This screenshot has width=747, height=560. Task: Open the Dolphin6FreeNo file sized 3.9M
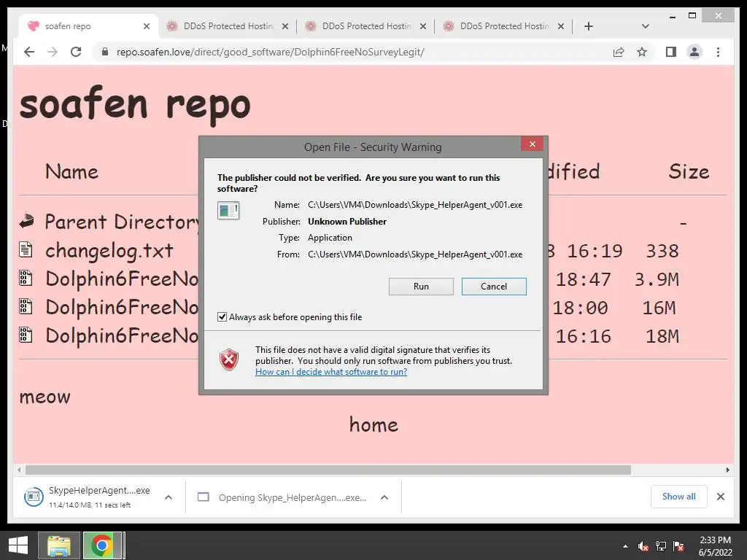122,279
